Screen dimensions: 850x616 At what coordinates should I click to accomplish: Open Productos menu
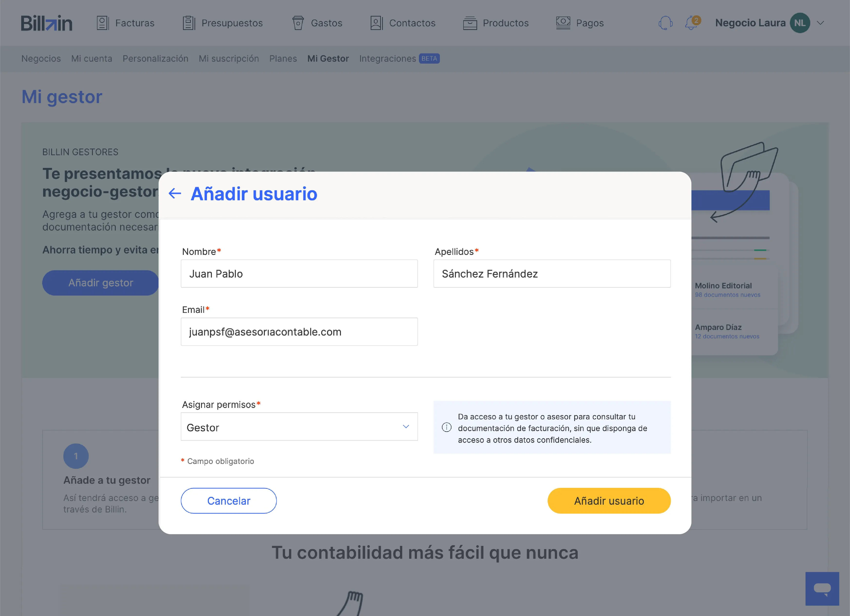click(496, 23)
